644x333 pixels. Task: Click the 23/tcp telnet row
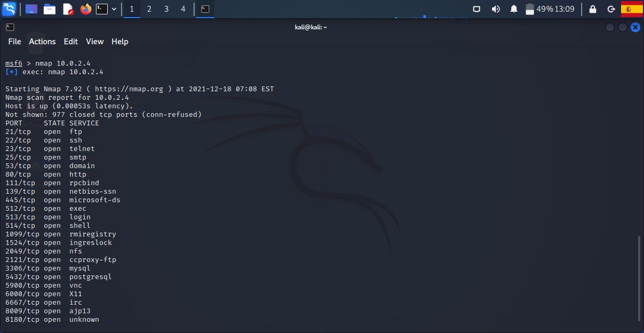coord(50,149)
